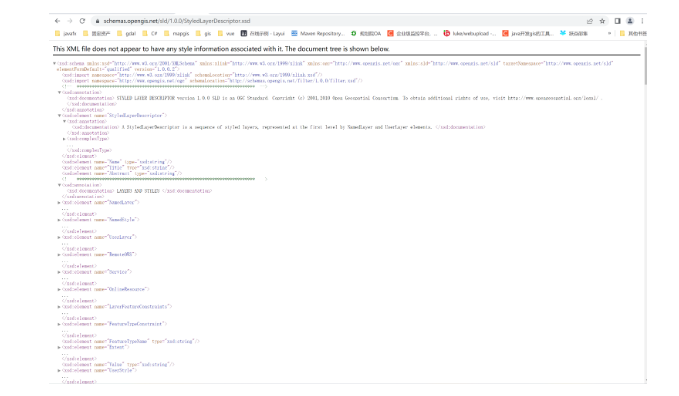Viewport: 679px width, 396px height.
Task: Reload the page with the refresh icon
Action: point(82,21)
